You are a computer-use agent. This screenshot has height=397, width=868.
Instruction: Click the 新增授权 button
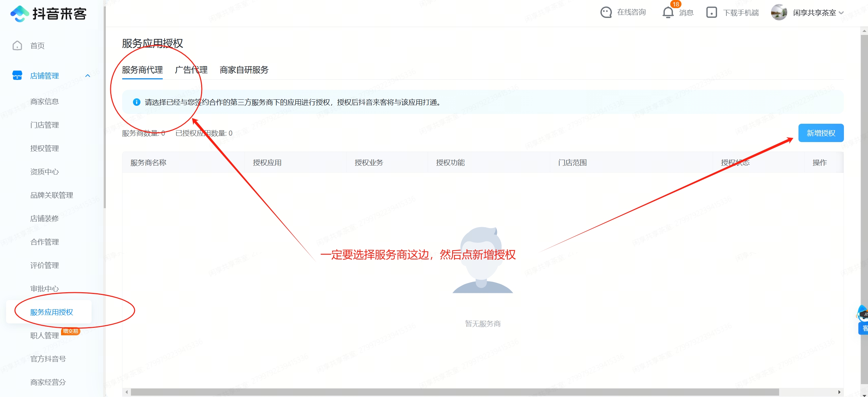click(x=821, y=133)
